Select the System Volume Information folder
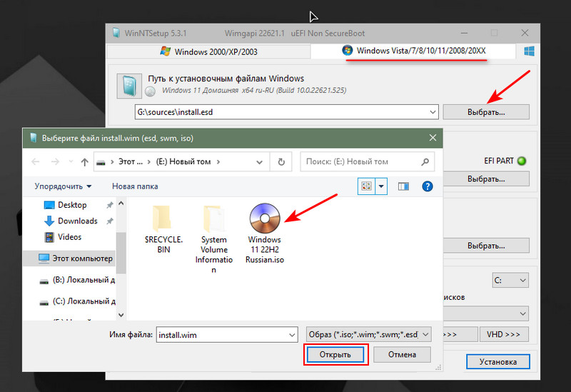Viewport: 571px width, 392px height. point(213,238)
